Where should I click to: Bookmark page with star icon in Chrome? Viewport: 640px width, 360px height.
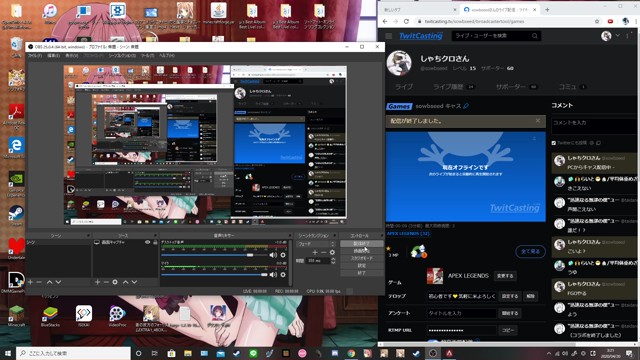click(597, 21)
